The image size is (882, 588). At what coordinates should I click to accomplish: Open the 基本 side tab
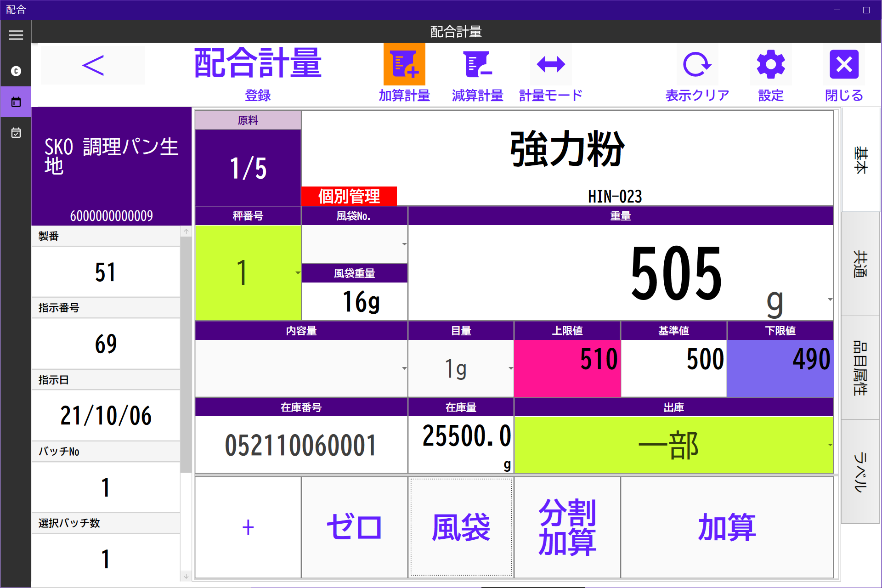pyautogui.click(x=860, y=160)
